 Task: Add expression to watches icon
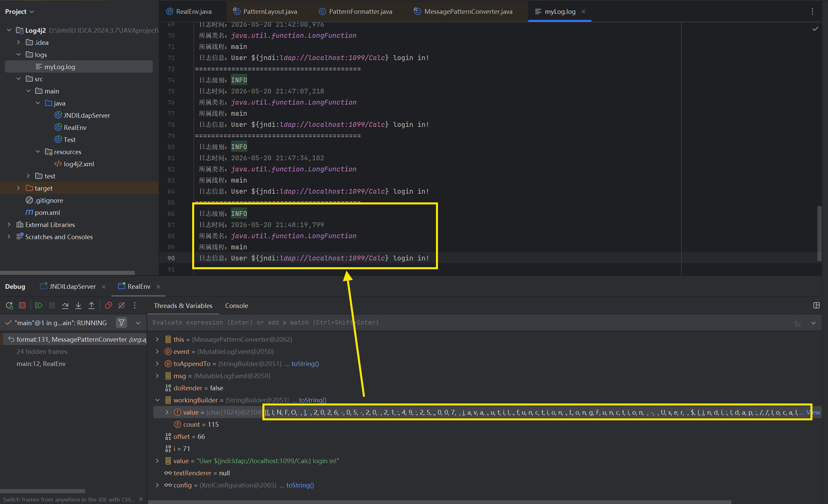pos(797,323)
